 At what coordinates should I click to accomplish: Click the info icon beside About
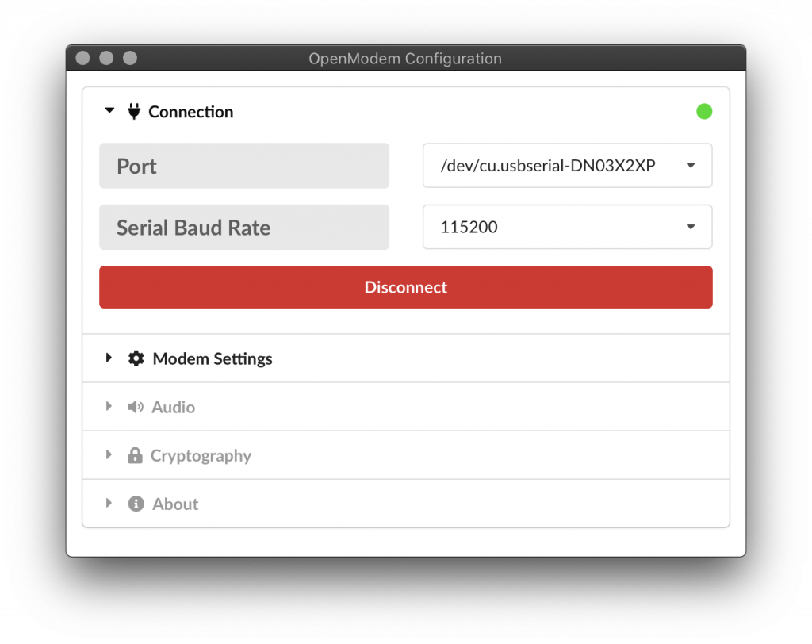coord(136,504)
